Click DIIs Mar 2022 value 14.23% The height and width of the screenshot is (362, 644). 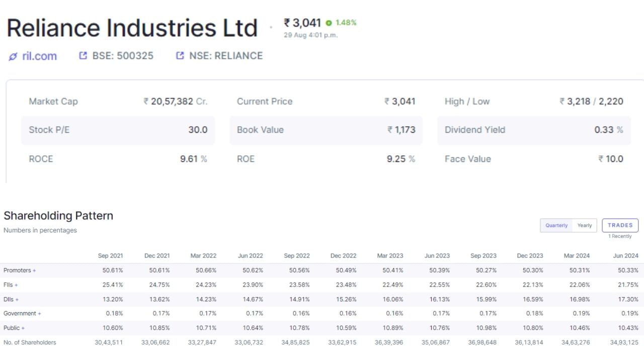coord(206,299)
